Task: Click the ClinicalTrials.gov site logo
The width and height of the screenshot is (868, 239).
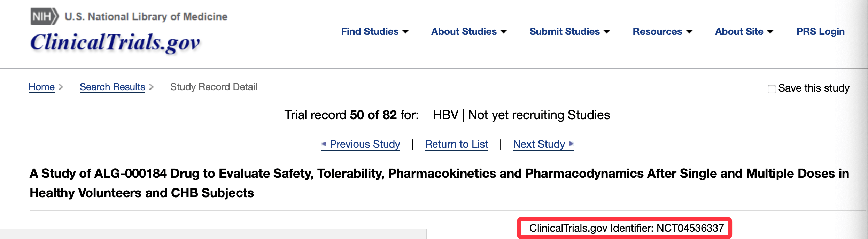Action: point(115,43)
